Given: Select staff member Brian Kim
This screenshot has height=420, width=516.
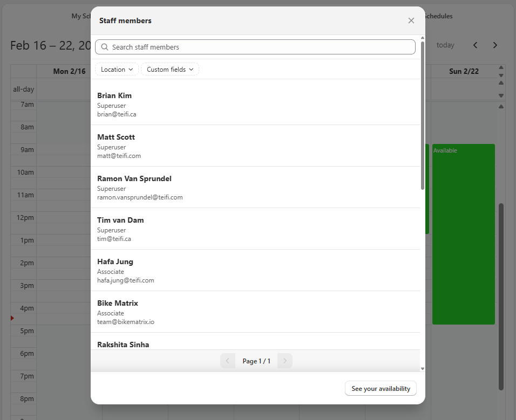Looking at the screenshot, I should (255, 104).
